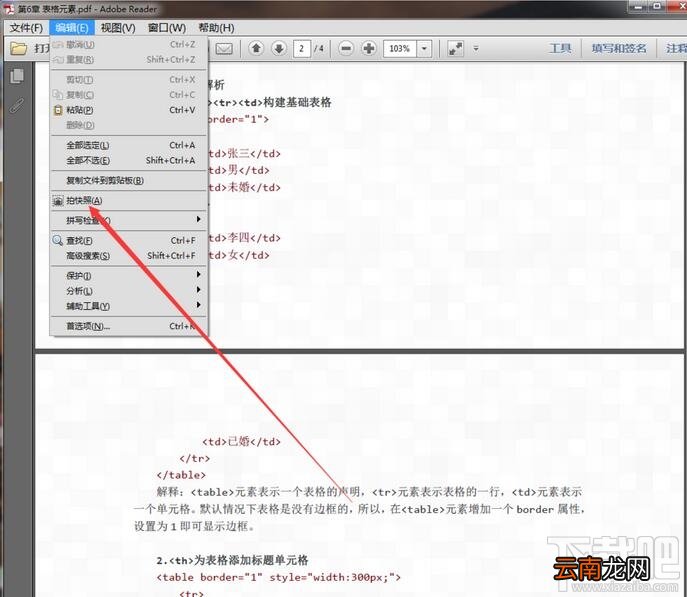The image size is (687, 597).
Task: Expand the 拼写检查 submenu
Action: pyautogui.click(x=128, y=220)
